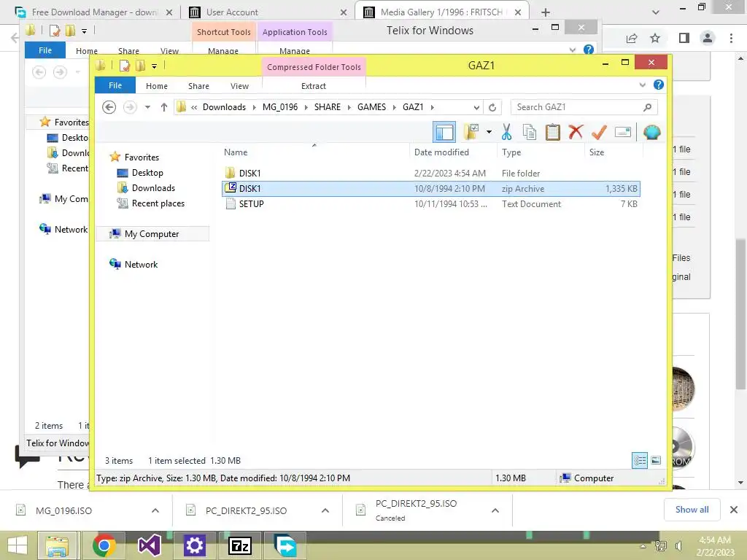Open the Home tab in GAZ1
This screenshot has height=560, width=747.
[x=157, y=86]
